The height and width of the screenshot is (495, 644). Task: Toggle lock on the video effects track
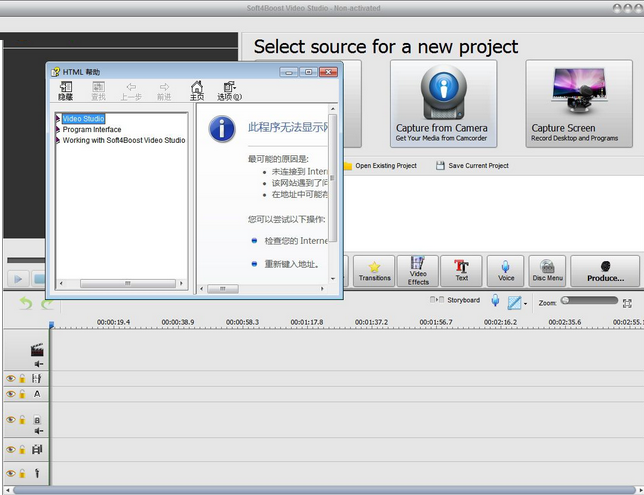[22, 378]
